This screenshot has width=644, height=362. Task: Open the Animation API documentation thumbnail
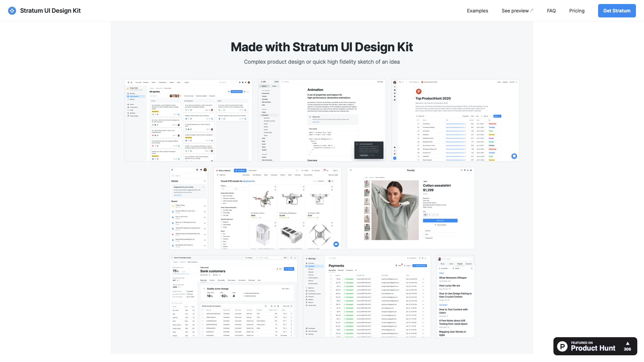tap(322, 120)
